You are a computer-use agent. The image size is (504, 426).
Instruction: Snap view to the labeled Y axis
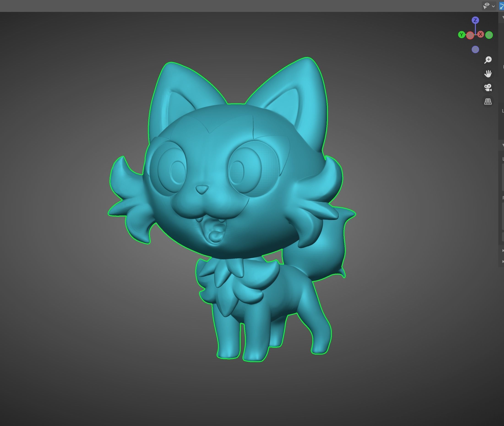click(461, 35)
